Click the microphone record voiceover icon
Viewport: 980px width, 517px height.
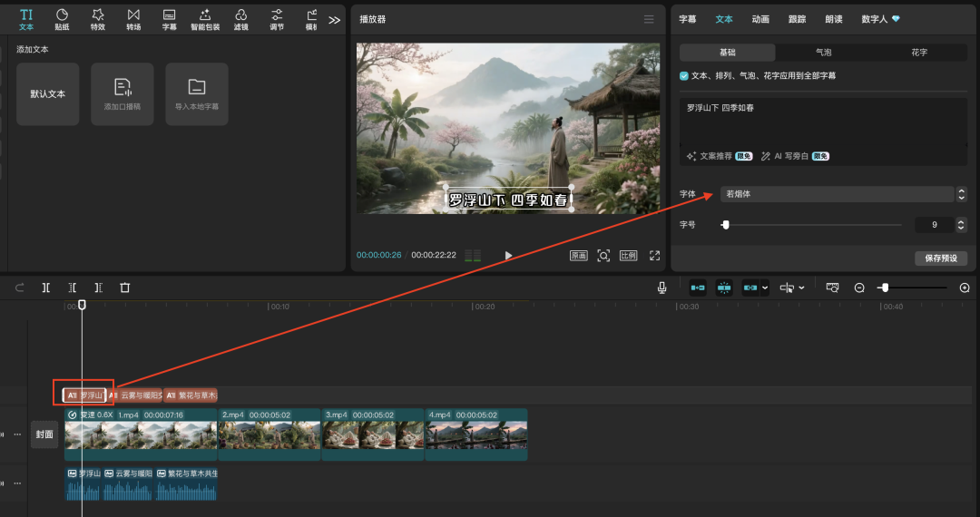click(661, 288)
